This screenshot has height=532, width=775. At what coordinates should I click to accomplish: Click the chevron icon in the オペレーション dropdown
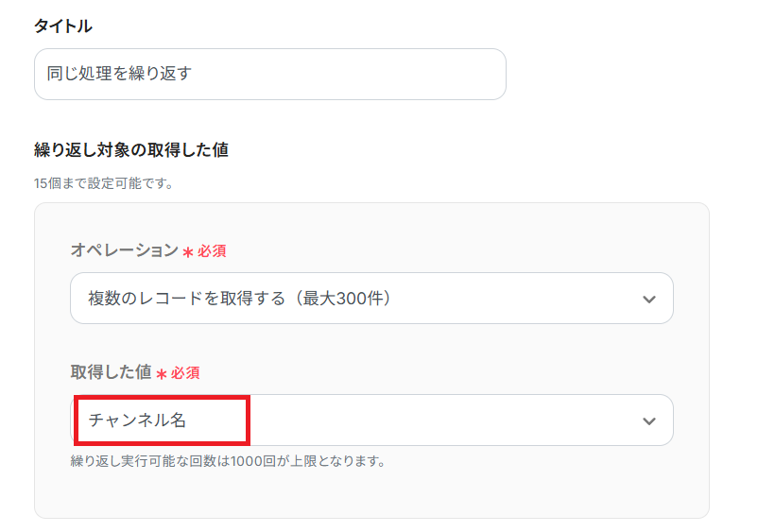click(x=648, y=299)
